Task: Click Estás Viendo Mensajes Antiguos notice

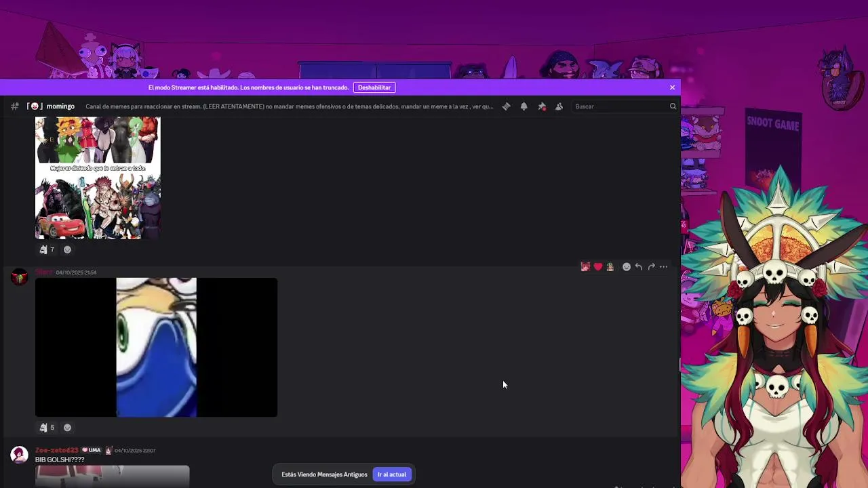Action: click(x=324, y=474)
